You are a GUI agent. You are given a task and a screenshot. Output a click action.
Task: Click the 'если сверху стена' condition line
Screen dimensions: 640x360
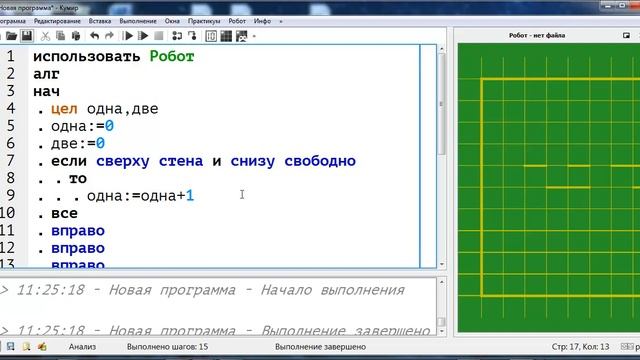[203, 161]
